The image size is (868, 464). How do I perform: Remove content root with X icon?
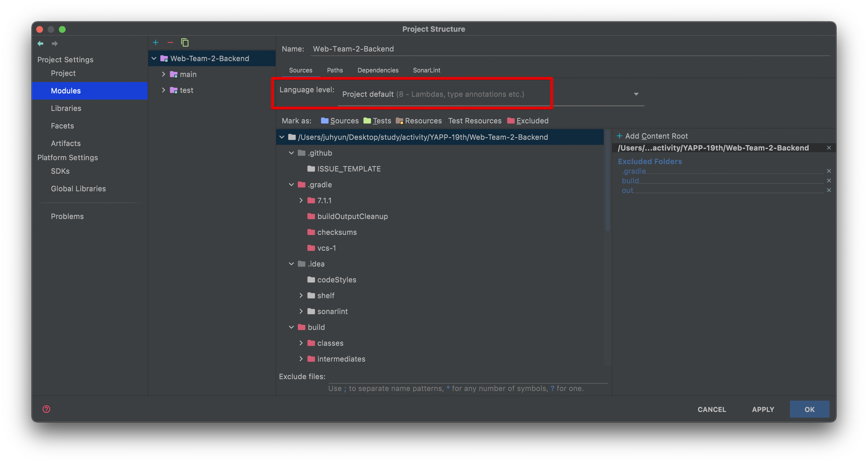(x=829, y=148)
